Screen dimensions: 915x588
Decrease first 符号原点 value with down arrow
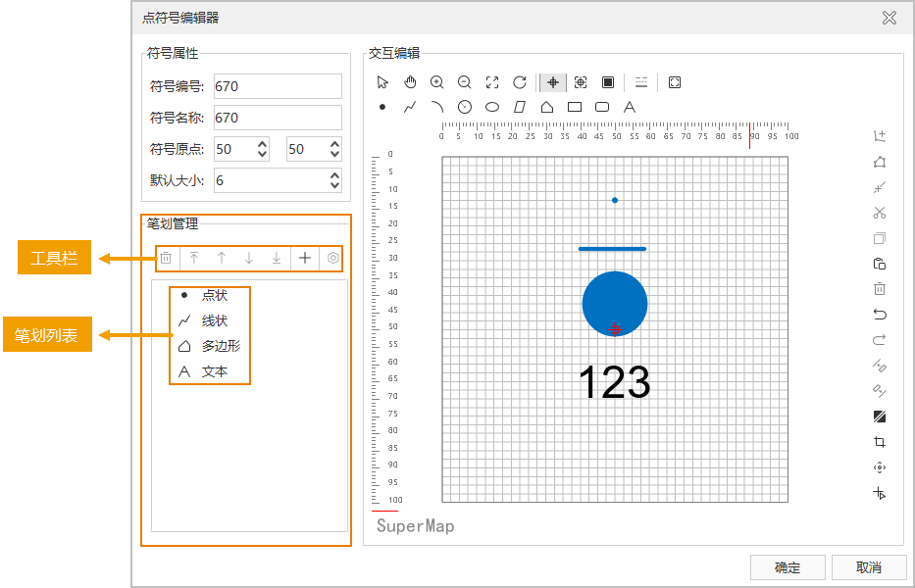click(262, 155)
